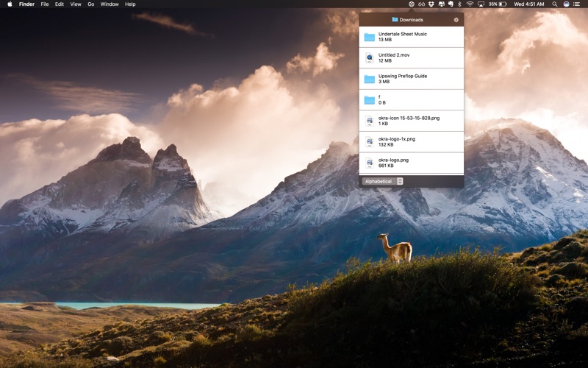588x368 pixels.
Task: Select the okra-logo.png list row
Action: 411,163
